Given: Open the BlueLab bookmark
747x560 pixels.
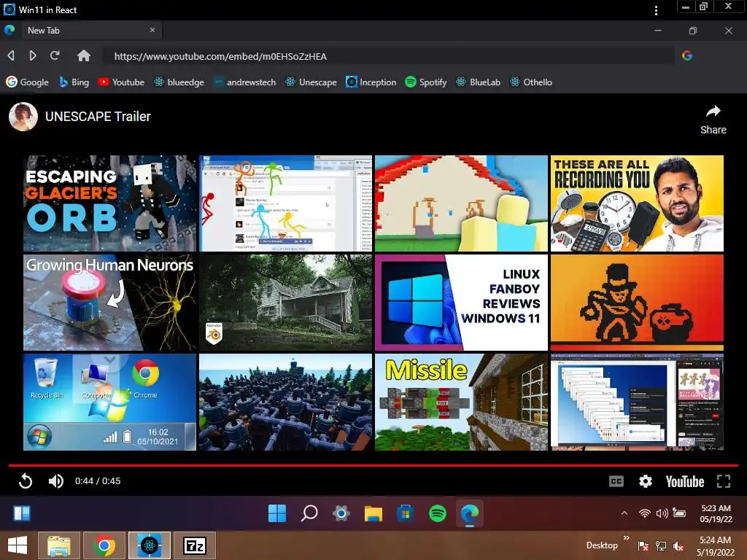Looking at the screenshot, I should pyautogui.click(x=478, y=82).
